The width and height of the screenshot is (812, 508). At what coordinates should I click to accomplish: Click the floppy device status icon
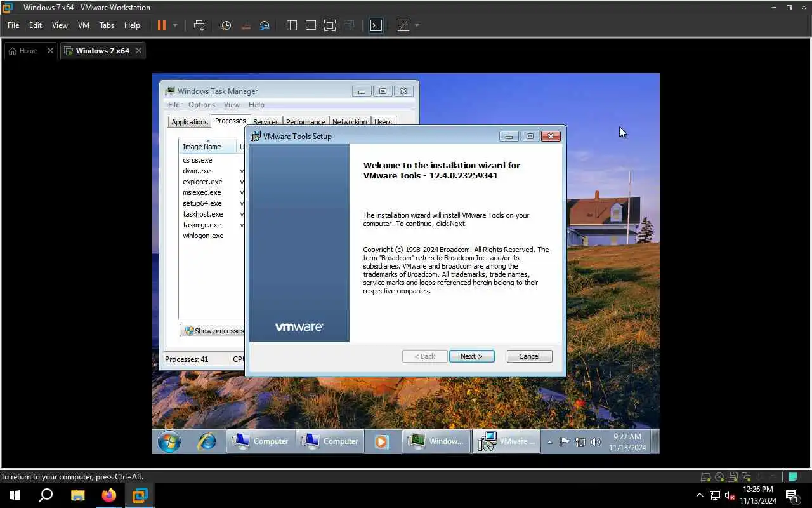pyautogui.click(x=732, y=477)
